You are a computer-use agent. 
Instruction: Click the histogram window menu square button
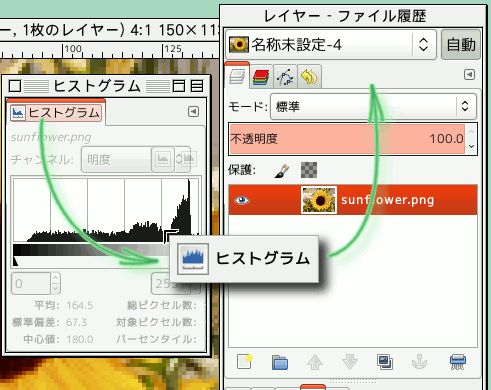[x=15, y=86]
